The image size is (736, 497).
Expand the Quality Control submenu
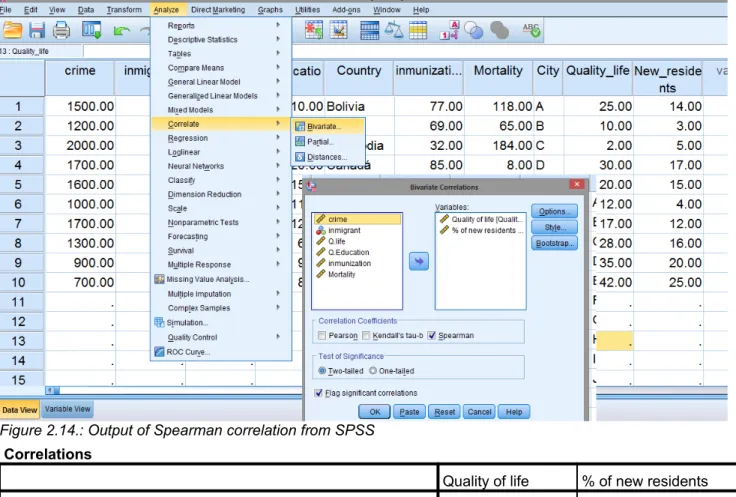[x=221, y=337]
